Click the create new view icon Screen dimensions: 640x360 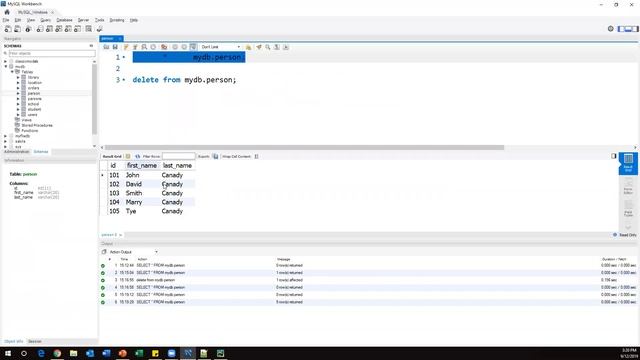[x=59, y=29]
